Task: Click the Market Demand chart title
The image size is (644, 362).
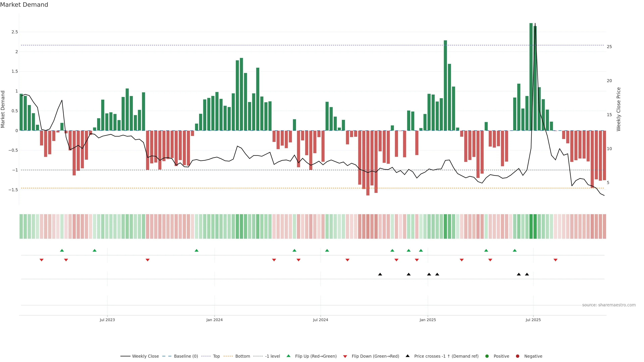Action: pyautogui.click(x=24, y=5)
